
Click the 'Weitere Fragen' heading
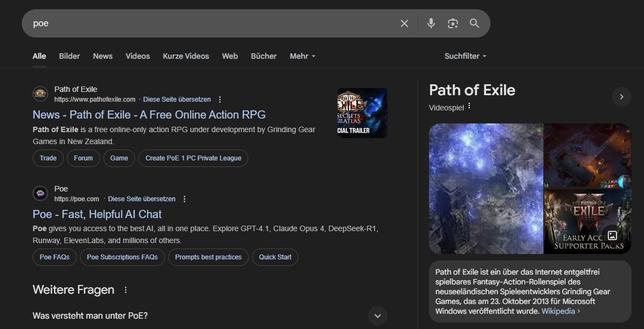73,290
